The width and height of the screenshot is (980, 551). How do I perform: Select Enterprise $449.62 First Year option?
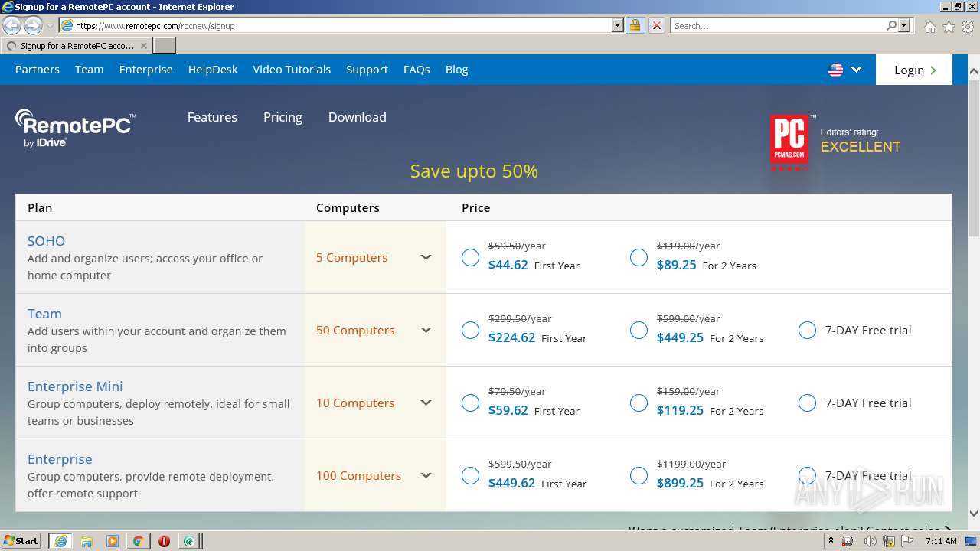[470, 476]
